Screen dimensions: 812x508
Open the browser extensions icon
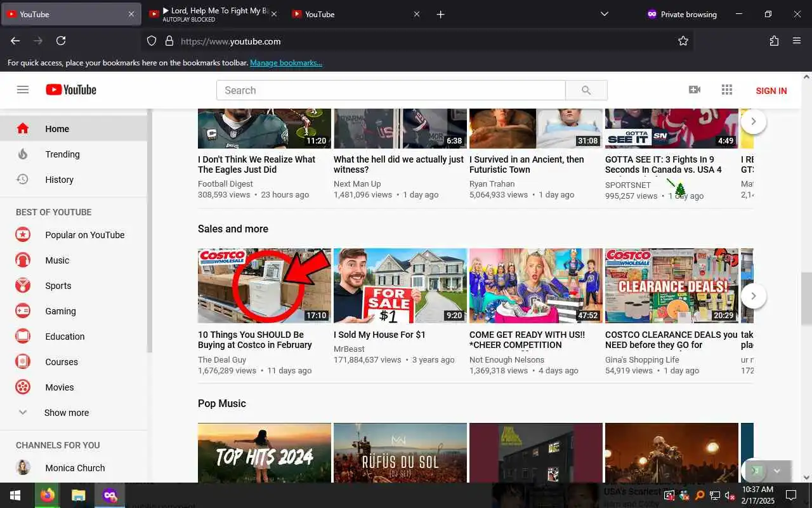(x=774, y=41)
